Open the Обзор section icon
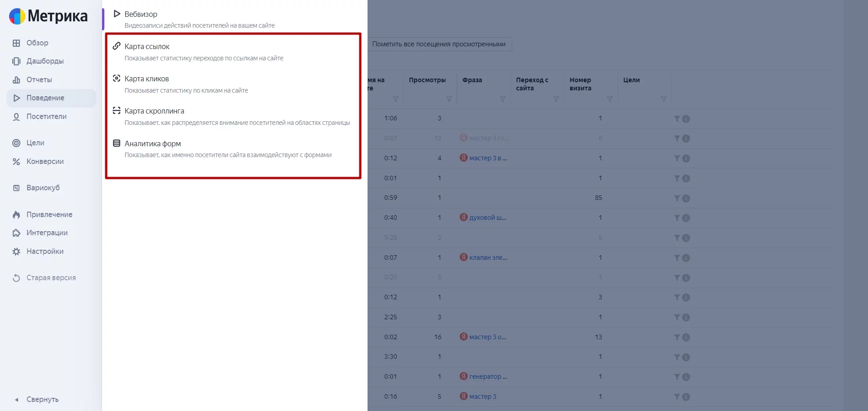 16,43
